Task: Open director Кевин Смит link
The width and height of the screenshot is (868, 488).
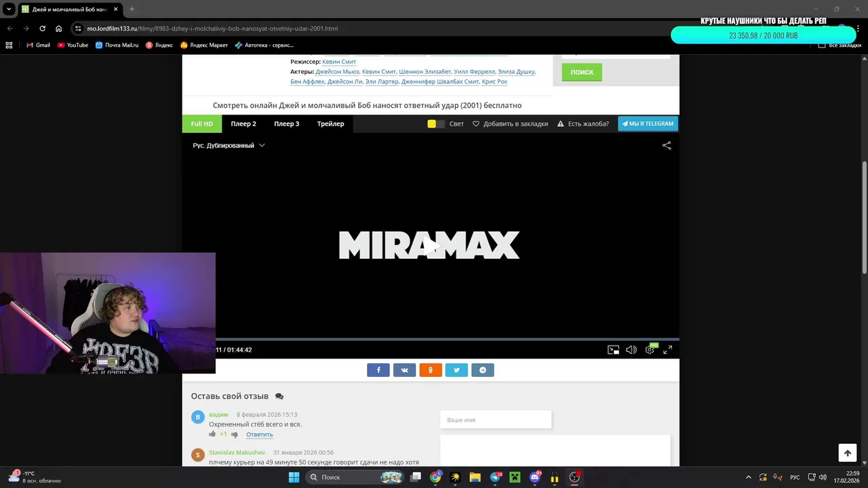Action: [339, 62]
